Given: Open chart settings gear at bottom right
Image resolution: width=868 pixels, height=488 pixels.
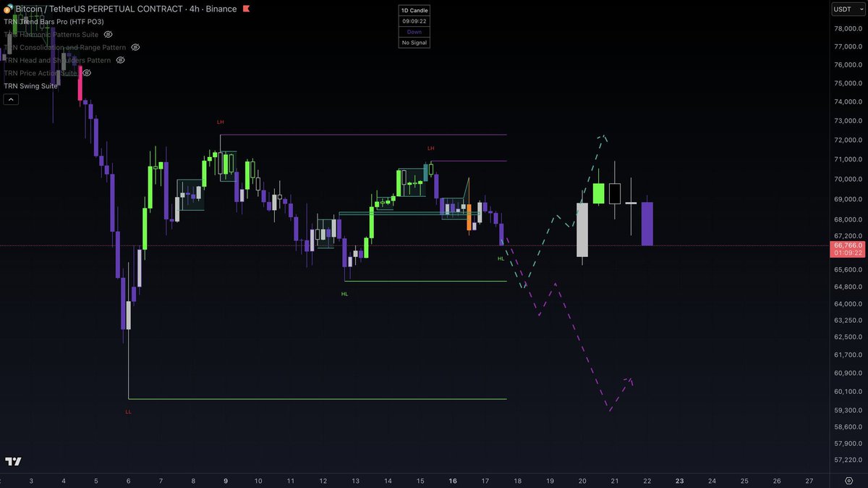Looking at the screenshot, I should (x=848, y=481).
